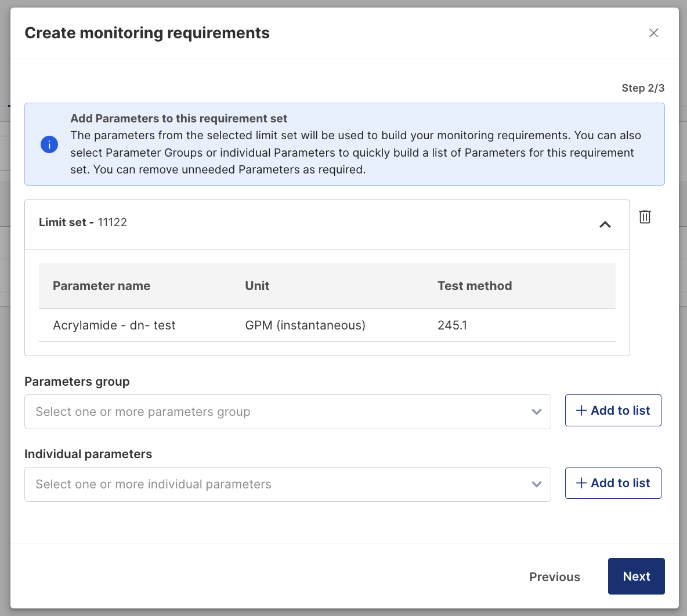
Task: Click the Unit column header
Action: 257,285
